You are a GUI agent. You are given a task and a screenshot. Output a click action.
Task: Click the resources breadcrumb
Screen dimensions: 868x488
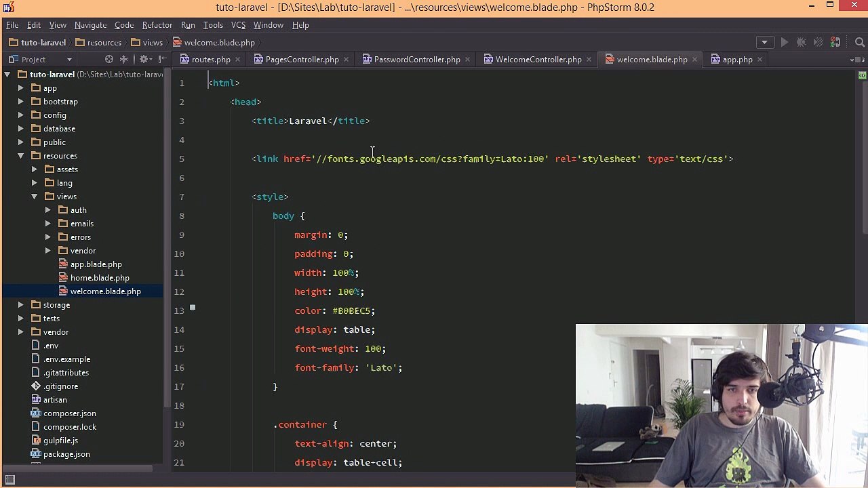[x=98, y=43]
